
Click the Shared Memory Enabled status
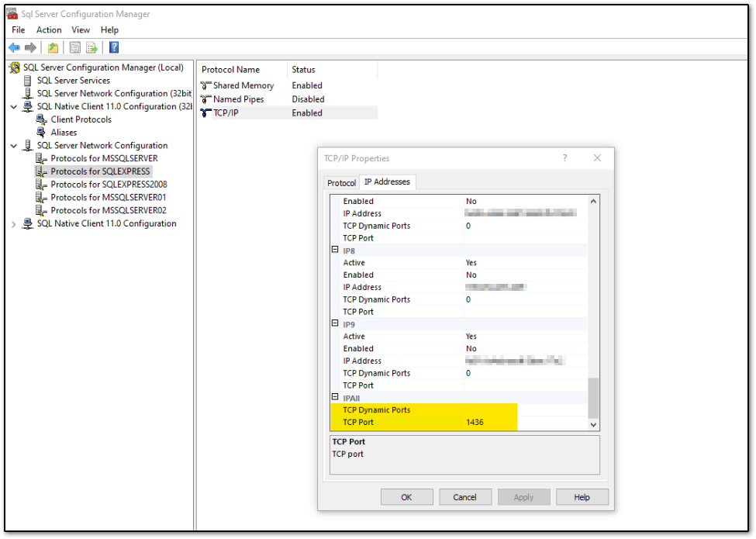(x=307, y=85)
